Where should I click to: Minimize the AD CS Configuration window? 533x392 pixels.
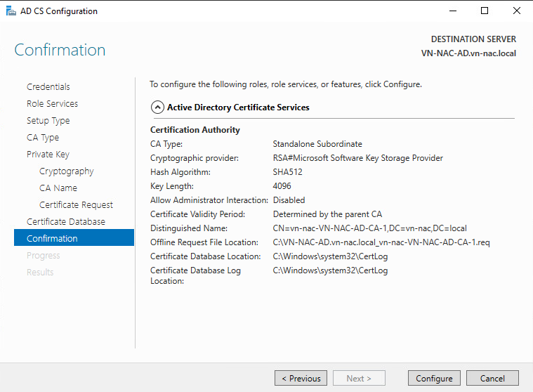coord(452,11)
